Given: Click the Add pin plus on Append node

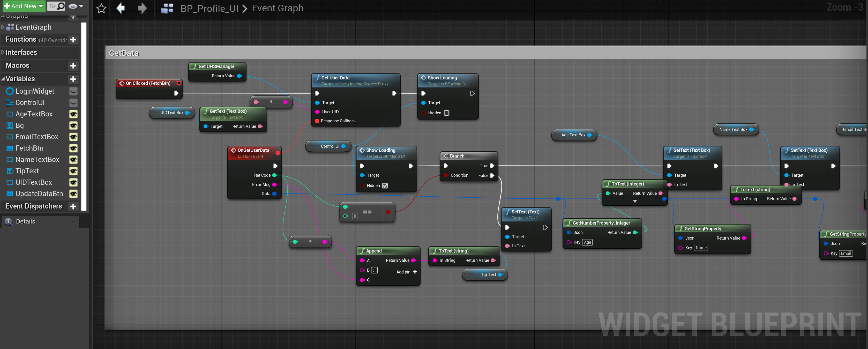Looking at the screenshot, I should pyautogui.click(x=415, y=272).
